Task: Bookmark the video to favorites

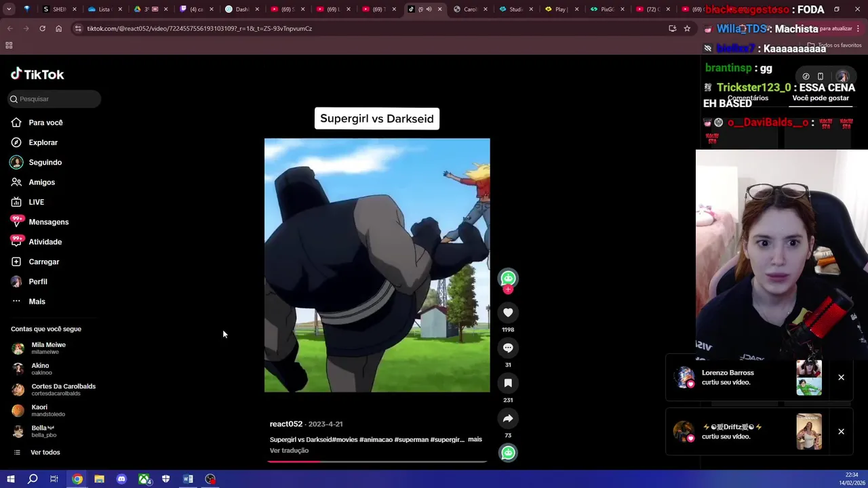Action: [x=508, y=383]
